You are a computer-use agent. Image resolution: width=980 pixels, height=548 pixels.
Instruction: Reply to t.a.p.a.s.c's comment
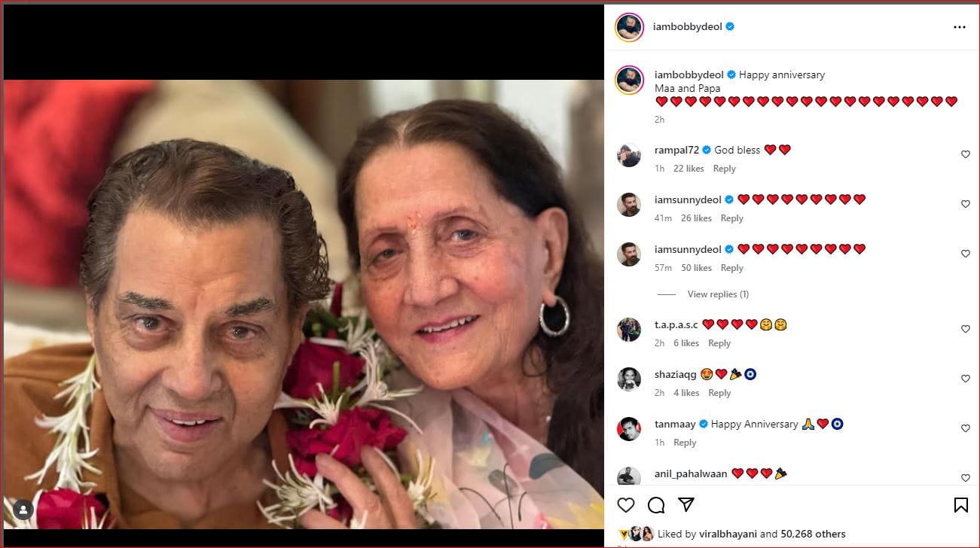click(719, 343)
